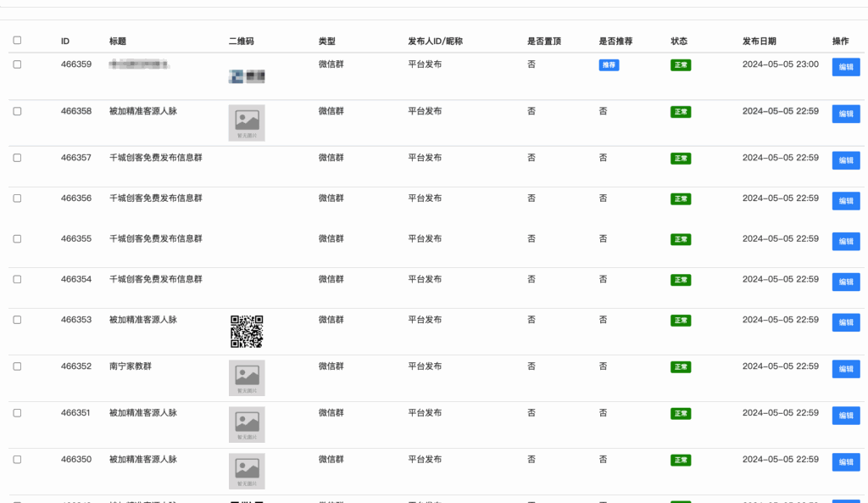The image size is (868, 503).
Task: Click 编辑 on the 南宁家教群 row
Action: 845,369
